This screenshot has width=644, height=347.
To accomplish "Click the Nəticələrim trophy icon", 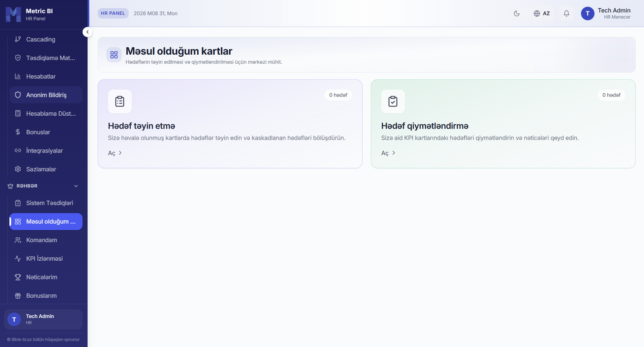I will click(x=18, y=277).
